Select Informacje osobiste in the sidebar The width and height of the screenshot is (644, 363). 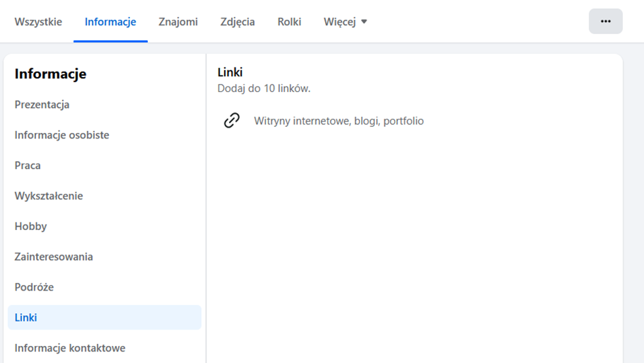pyautogui.click(x=62, y=135)
